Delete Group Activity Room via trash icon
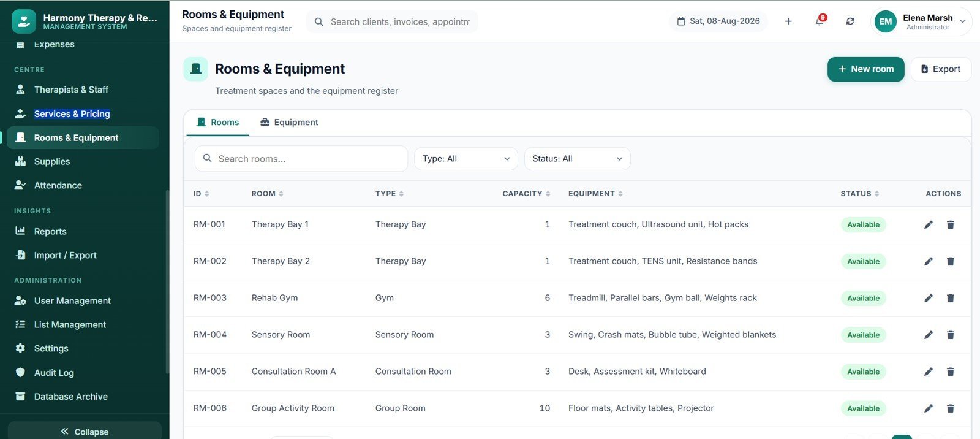Screen dimensions: 980x439 [951, 409]
